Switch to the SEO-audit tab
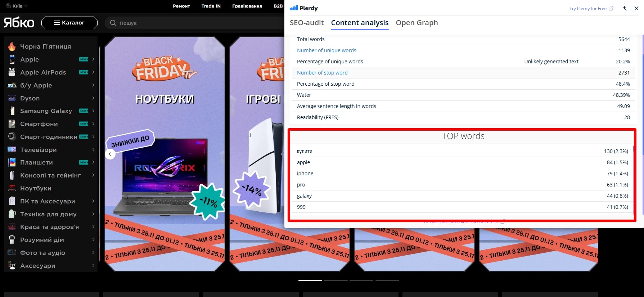The height and width of the screenshot is (297, 644). click(307, 23)
